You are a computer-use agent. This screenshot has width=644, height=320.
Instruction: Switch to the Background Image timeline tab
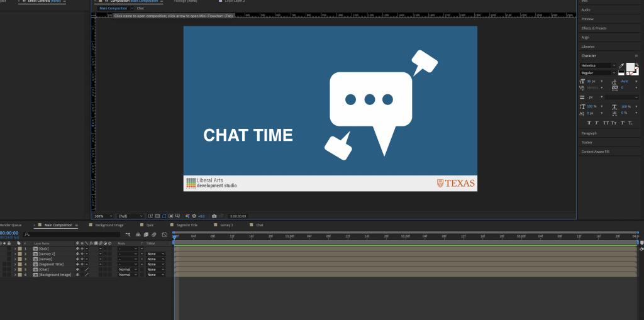pyautogui.click(x=109, y=225)
